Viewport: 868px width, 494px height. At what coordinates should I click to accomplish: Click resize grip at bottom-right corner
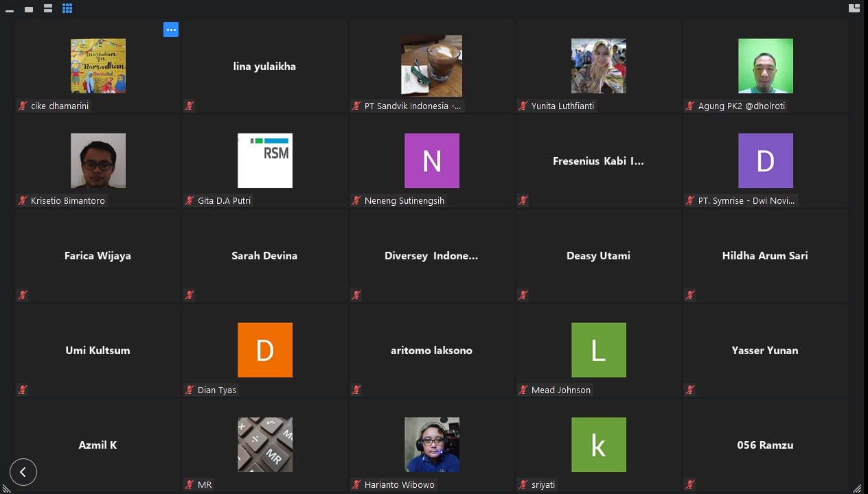point(857,488)
